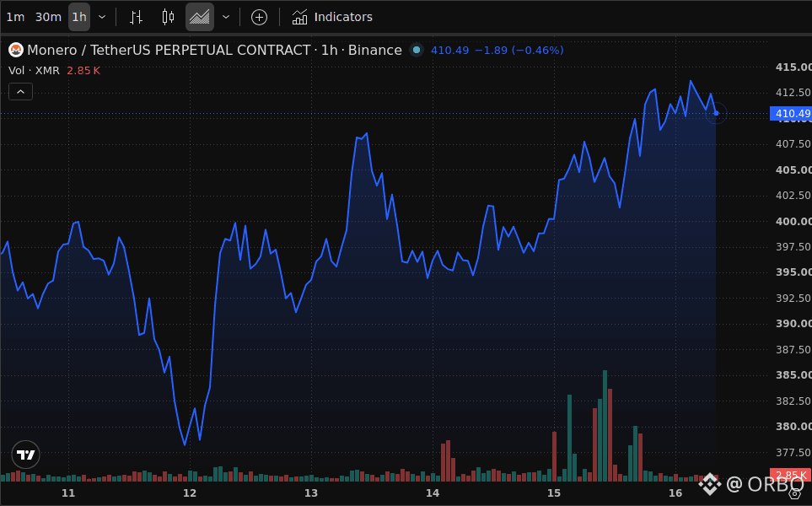Click the Vol · XMR indicator label
Image resolution: width=812 pixels, height=506 pixels.
point(34,71)
